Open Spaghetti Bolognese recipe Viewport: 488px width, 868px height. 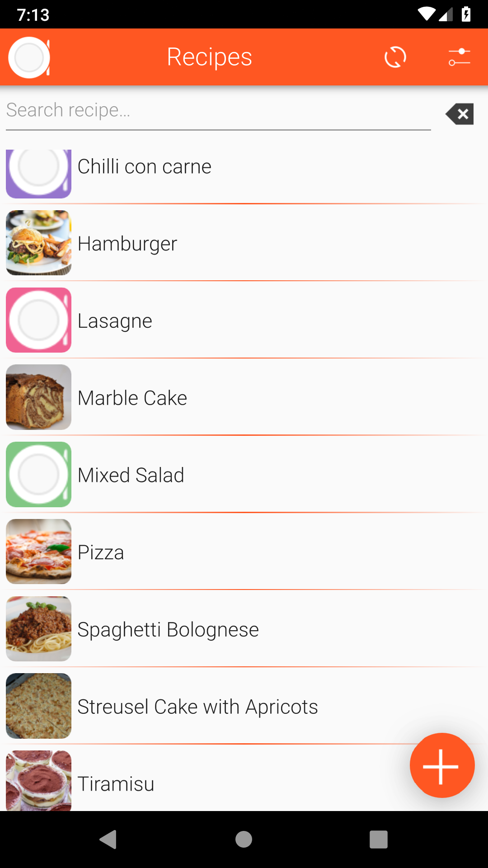click(168, 630)
